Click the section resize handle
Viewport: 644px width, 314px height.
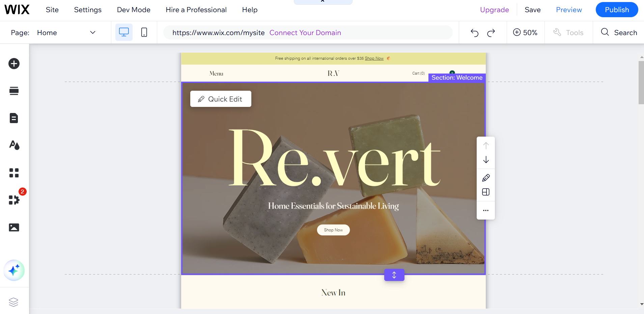(x=394, y=275)
